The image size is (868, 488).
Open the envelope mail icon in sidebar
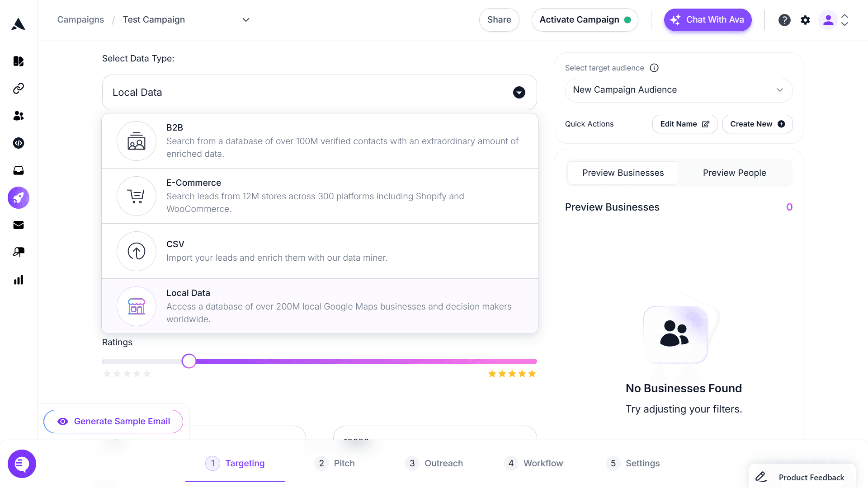(19, 225)
